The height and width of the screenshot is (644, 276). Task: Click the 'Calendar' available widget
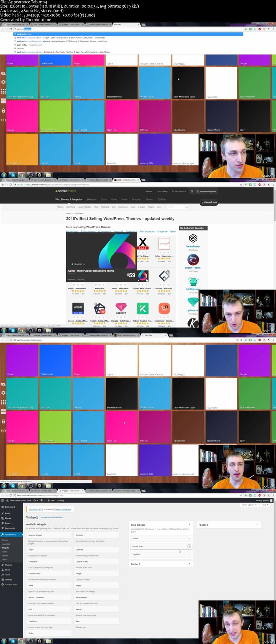(x=96, y=550)
